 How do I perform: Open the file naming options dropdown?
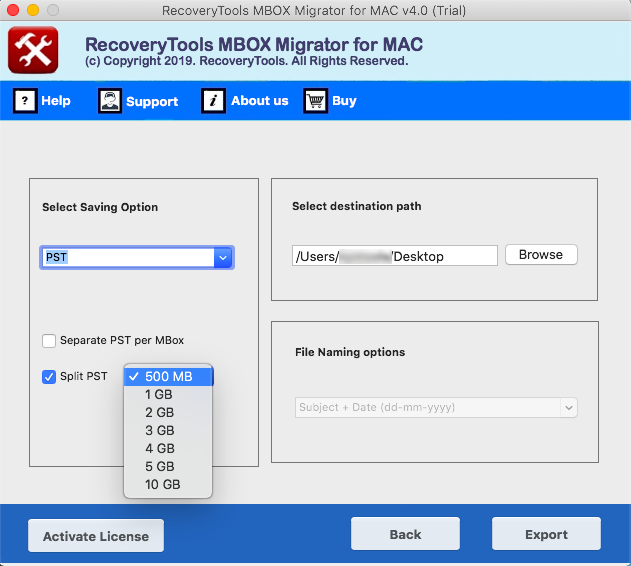point(436,407)
